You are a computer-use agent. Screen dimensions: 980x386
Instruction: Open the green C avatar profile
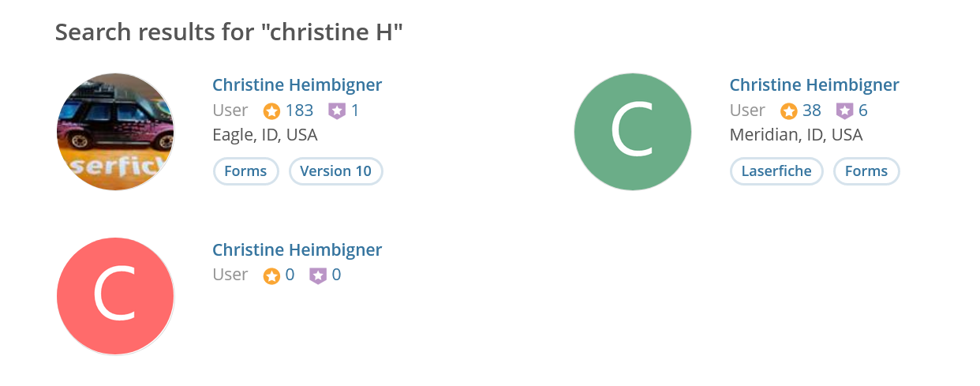click(633, 132)
